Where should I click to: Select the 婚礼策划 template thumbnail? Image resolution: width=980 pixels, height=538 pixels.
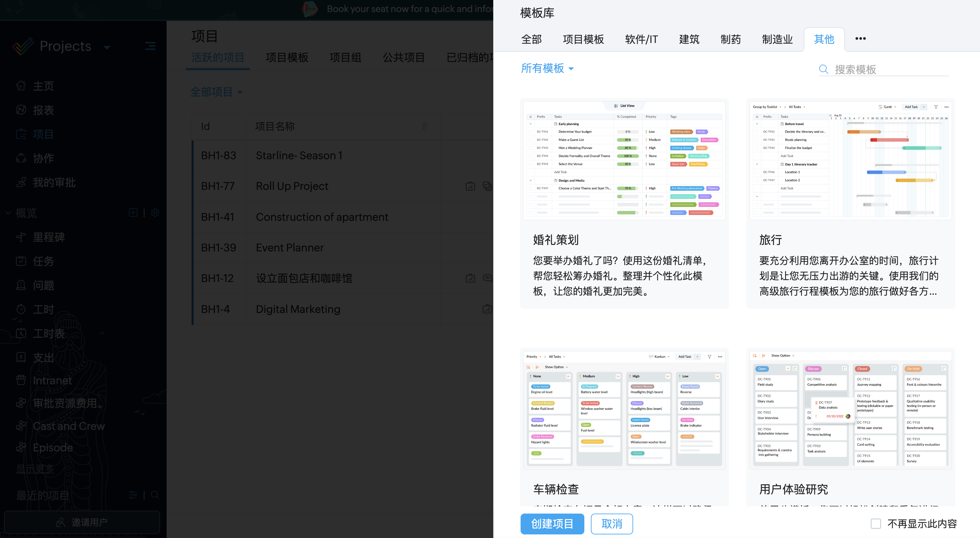pos(624,161)
